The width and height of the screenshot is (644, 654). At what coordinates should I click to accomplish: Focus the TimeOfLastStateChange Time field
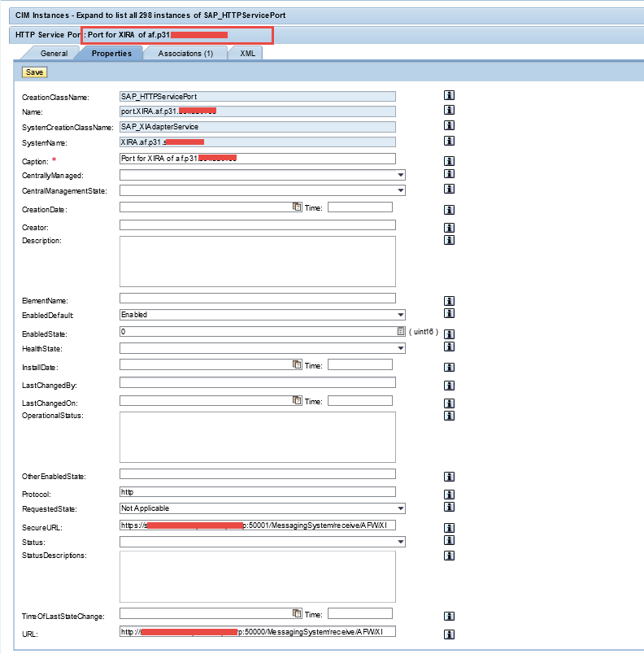click(x=360, y=613)
